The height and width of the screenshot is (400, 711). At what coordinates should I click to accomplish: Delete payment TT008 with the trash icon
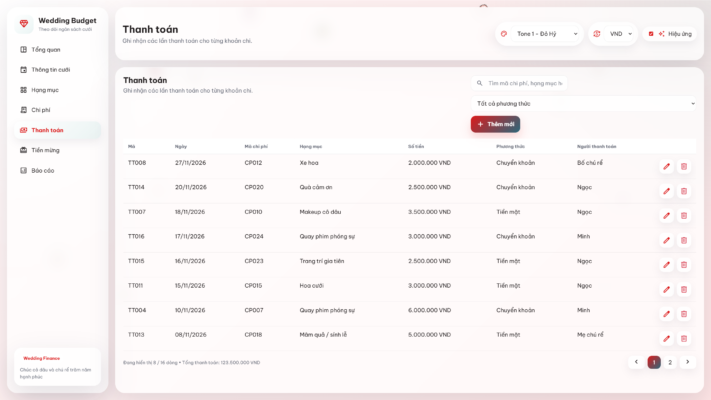pyautogui.click(x=684, y=167)
